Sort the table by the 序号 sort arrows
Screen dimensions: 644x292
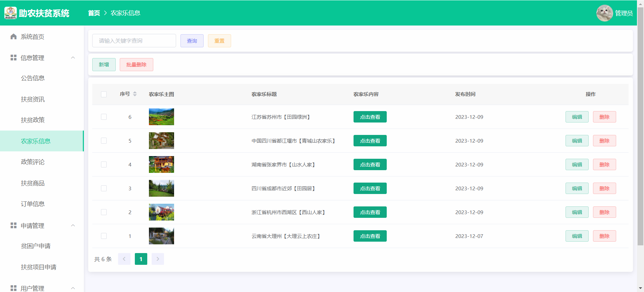pos(135,94)
